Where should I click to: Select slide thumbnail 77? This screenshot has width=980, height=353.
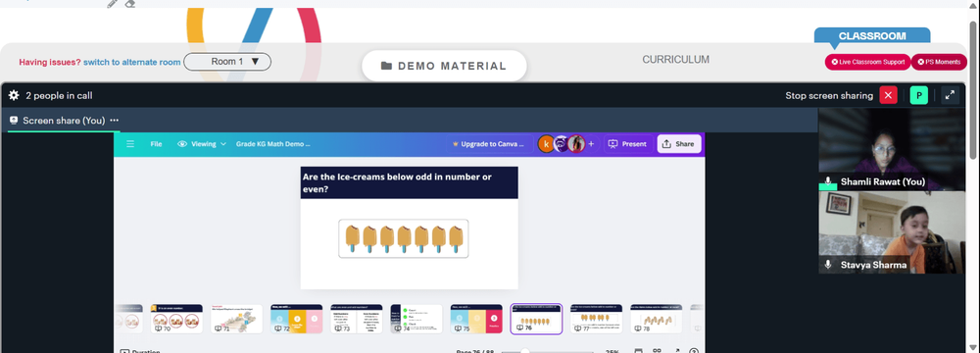pos(596,319)
